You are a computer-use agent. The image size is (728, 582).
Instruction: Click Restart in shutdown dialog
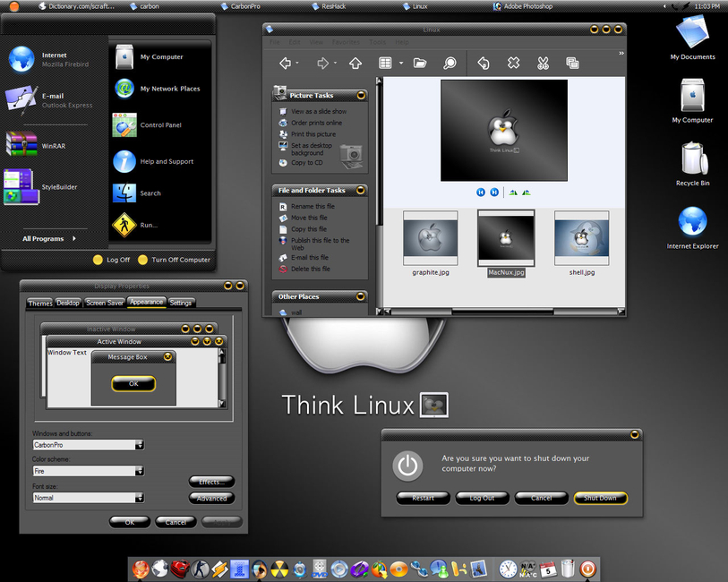pos(423,498)
